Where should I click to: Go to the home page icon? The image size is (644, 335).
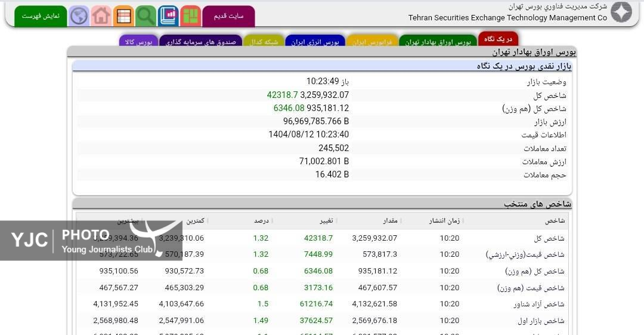101,16
